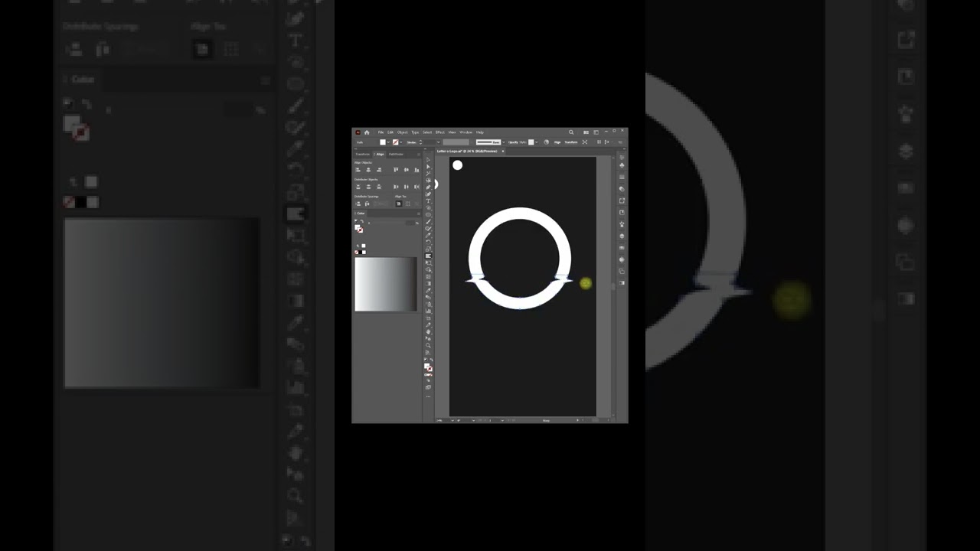Image resolution: width=980 pixels, height=551 pixels.
Task: Click the search magnifier in the top bar
Action: (571, 132)
